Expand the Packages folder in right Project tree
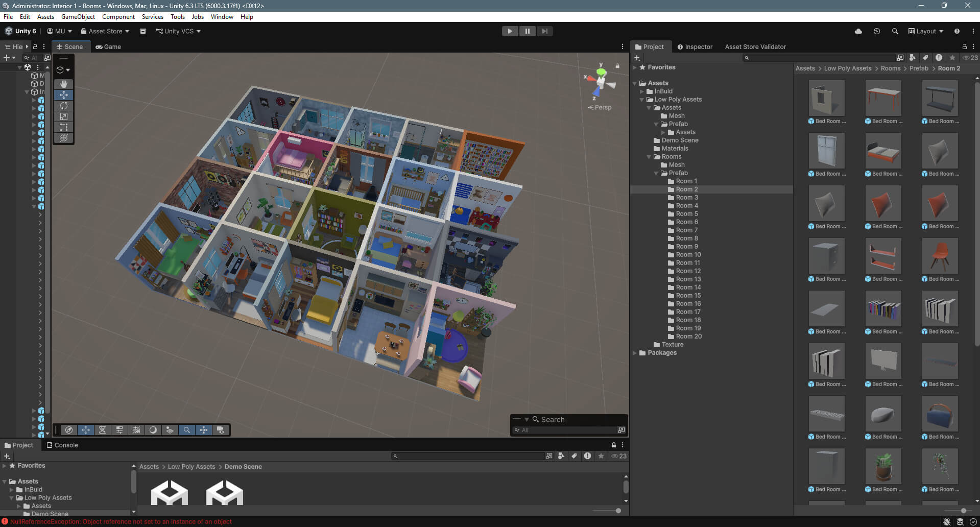This screenshot has height=527, width=980. point(635,353)
